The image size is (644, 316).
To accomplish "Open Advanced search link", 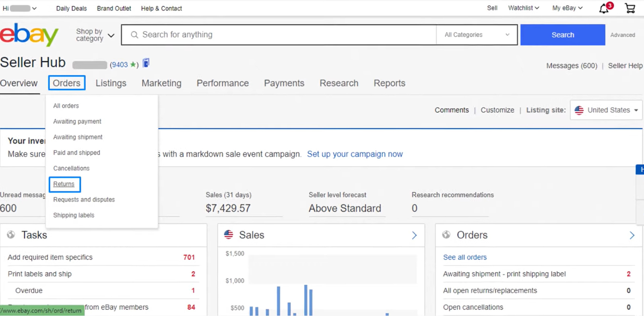I will click(623, 35).
